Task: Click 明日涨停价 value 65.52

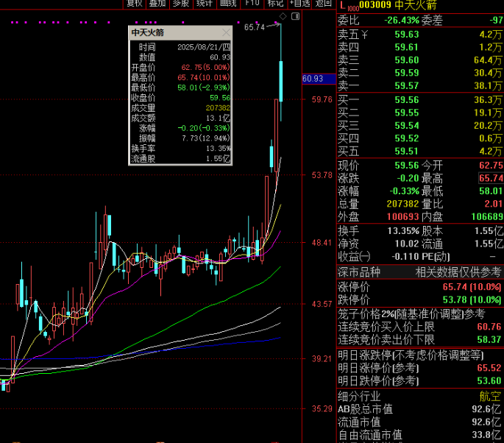Action: click(x=489, y=368)
